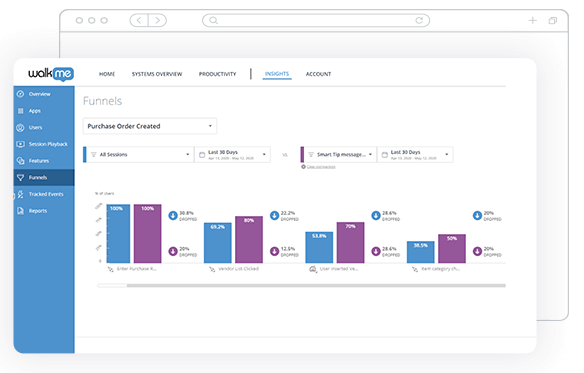Click the blue 28.6% dropped arrow icon
Viewport: 584px width, 373px height.
click(x=376, y=215)
